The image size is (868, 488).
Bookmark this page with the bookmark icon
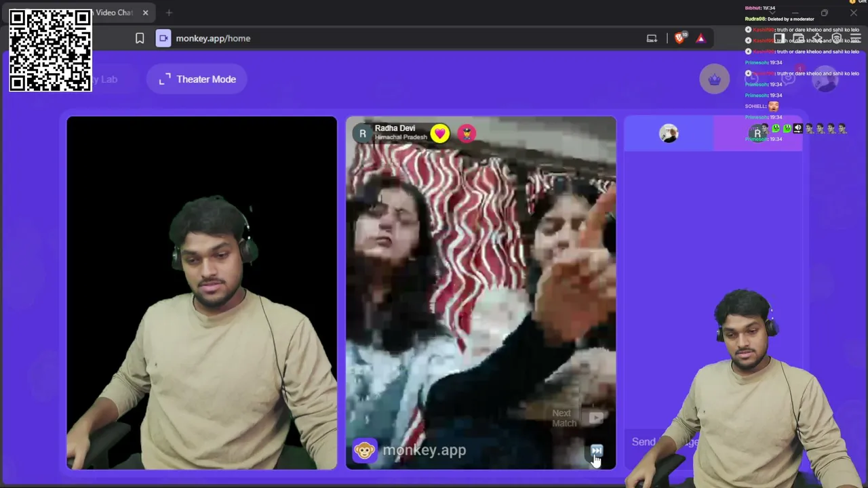point(140,39)
